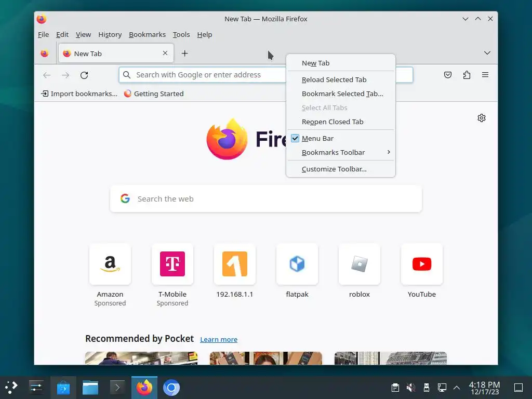This screenshot has width=532, height=399.
Task: Select Reopen Closed Tab
Action: point(341,122)
